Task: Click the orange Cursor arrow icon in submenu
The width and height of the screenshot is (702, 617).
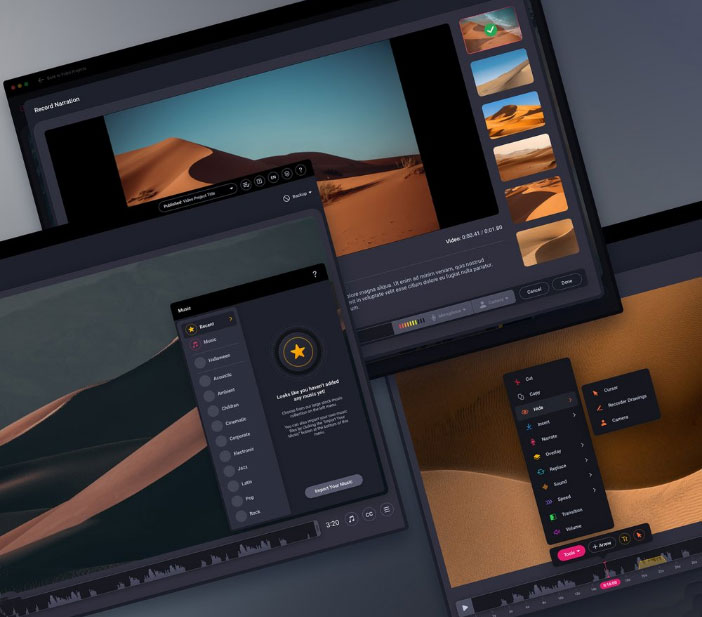Action: click(x=595, y=393)
